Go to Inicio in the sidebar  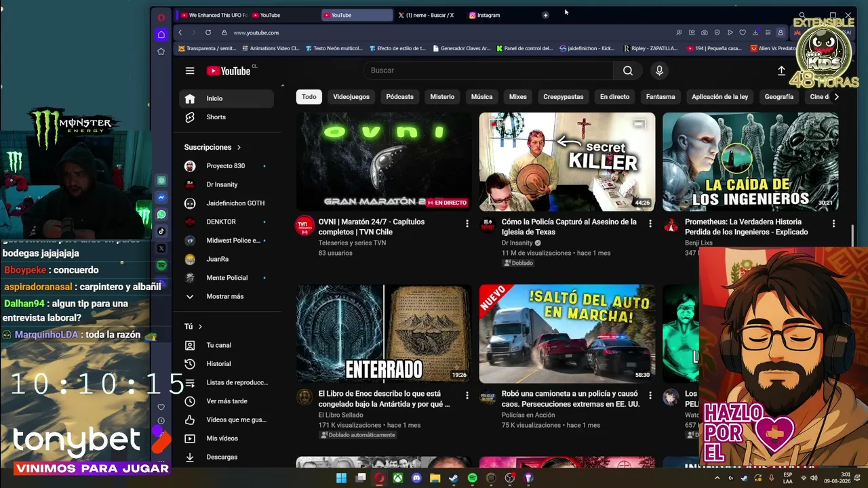pyautogui.click(x=226, y=98)
